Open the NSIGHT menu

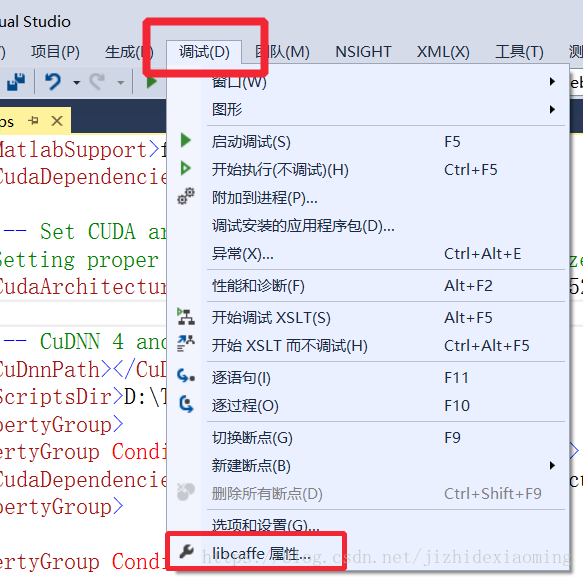click(x=363, y=52)
